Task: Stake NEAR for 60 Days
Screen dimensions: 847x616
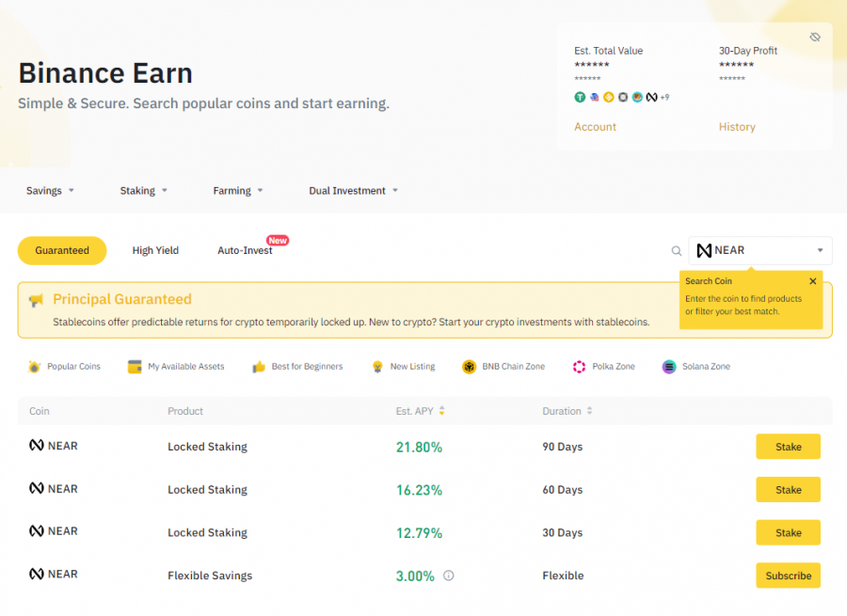Action: point(788,490)
